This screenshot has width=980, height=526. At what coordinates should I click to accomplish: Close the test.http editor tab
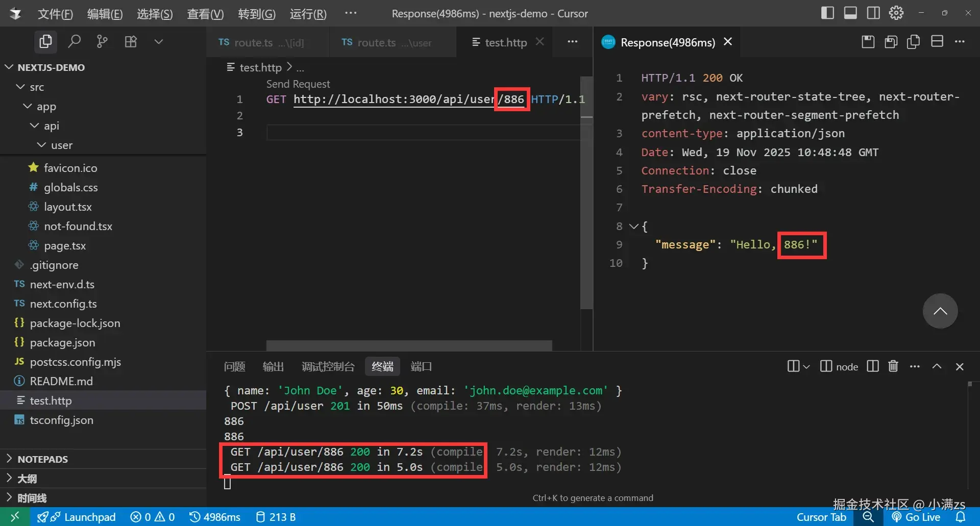[540, 42]
